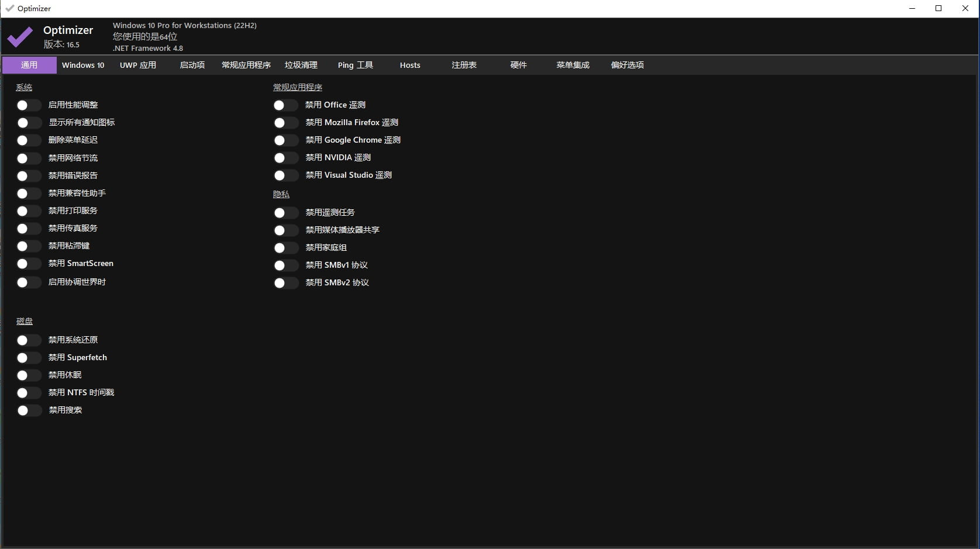Click the .NET Framework 4.8 text
The width and height of the screenshot is (980, 549).
(x=148, y=49)
